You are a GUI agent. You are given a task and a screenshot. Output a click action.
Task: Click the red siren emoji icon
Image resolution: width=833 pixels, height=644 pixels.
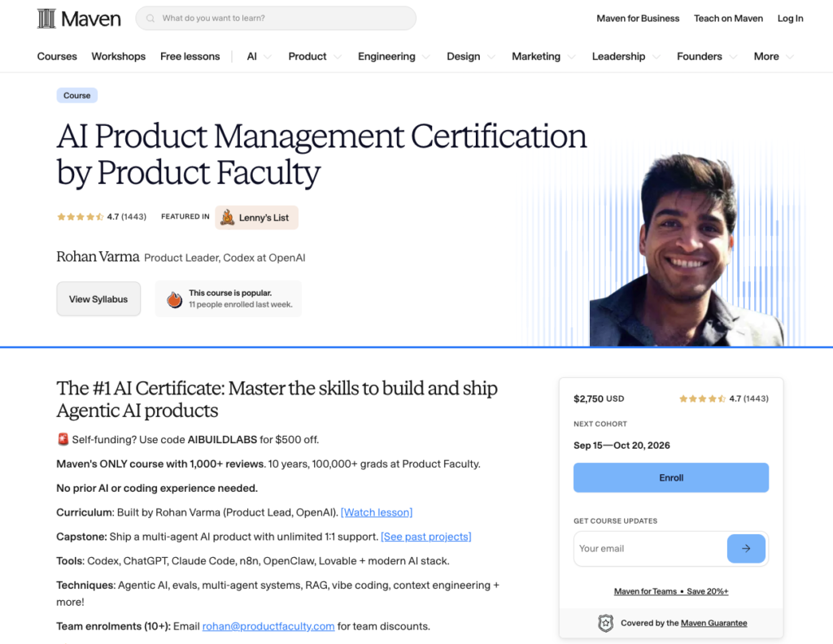63,439
